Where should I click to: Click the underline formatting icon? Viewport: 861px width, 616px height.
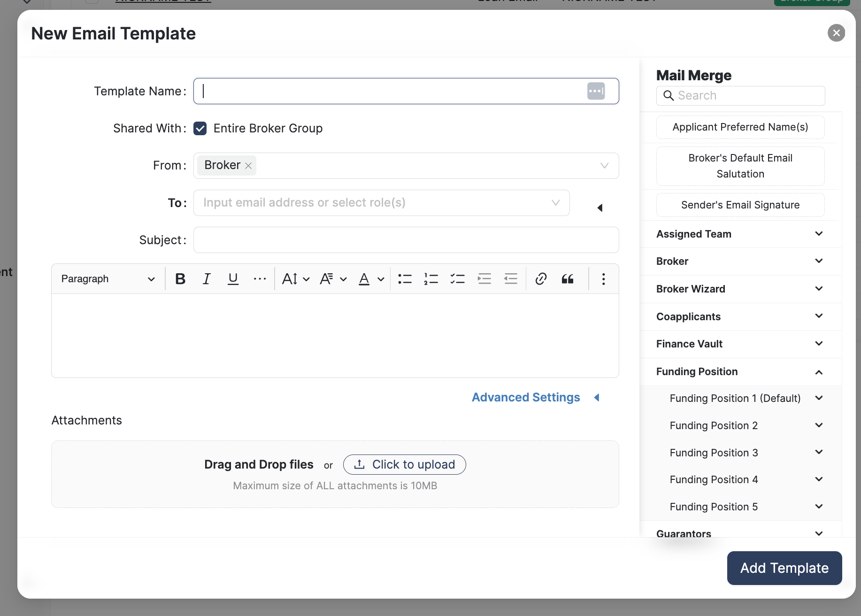(x=233, y=279)
